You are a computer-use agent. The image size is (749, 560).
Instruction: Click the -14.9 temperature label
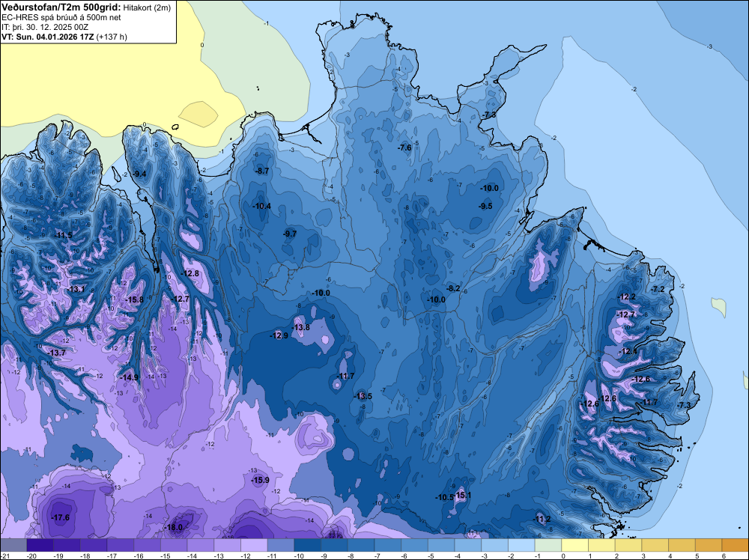[129, 377]
